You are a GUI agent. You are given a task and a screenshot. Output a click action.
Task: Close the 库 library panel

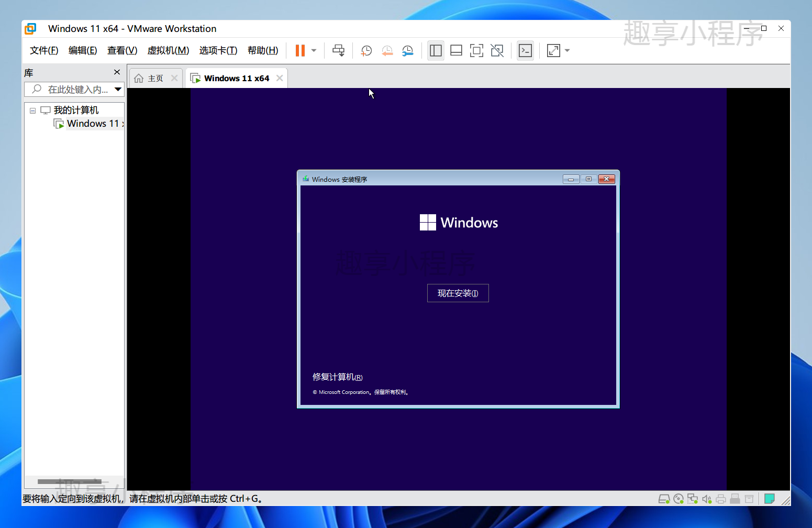117,72
